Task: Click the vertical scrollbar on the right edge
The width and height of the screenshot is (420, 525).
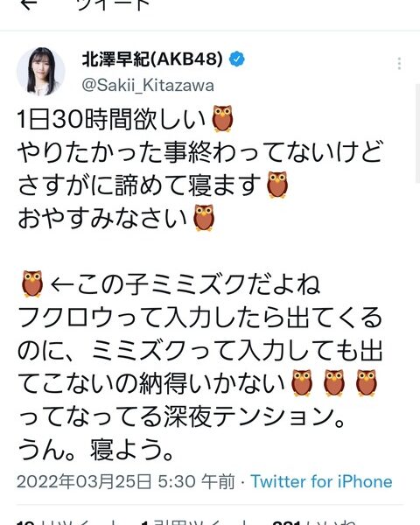Action: (x=417, y=133)
